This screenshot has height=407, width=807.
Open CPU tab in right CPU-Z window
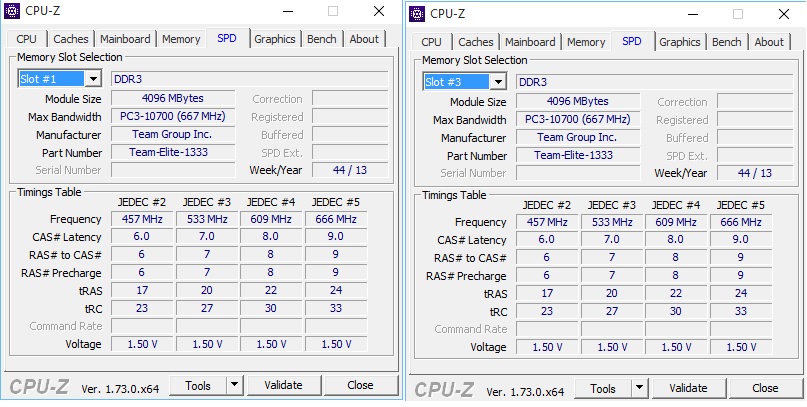tap(431, 42)
